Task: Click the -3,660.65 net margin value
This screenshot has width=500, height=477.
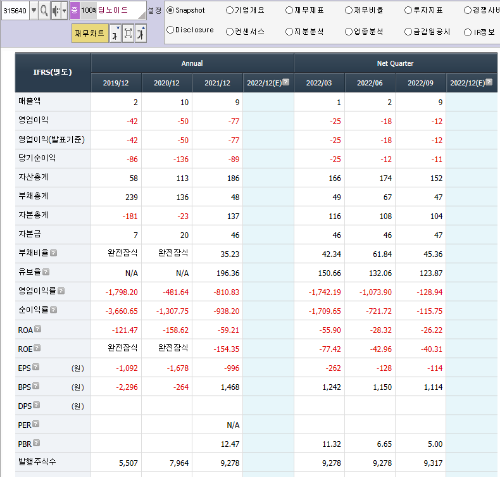Action: pos(122,311)
